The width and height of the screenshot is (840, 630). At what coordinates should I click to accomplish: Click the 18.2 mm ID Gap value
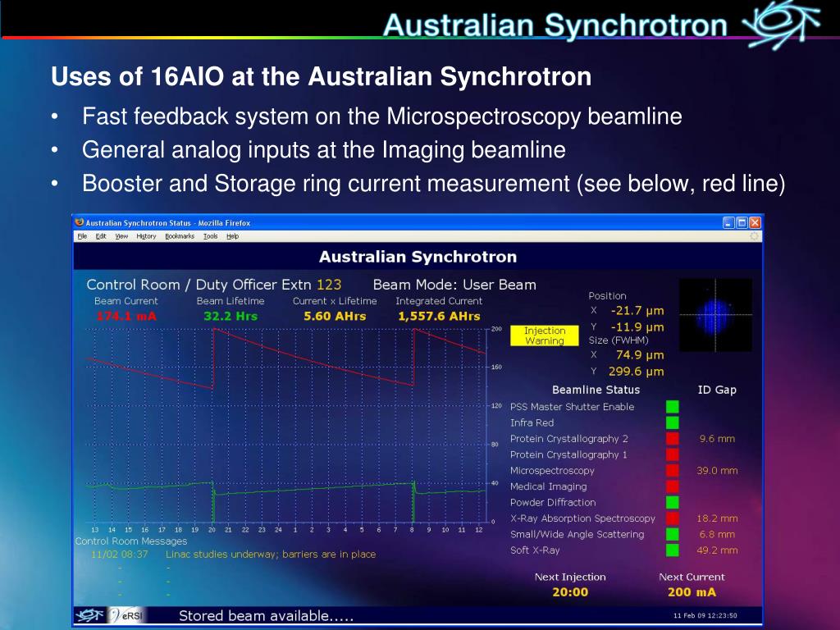click(x=717, y=518)
